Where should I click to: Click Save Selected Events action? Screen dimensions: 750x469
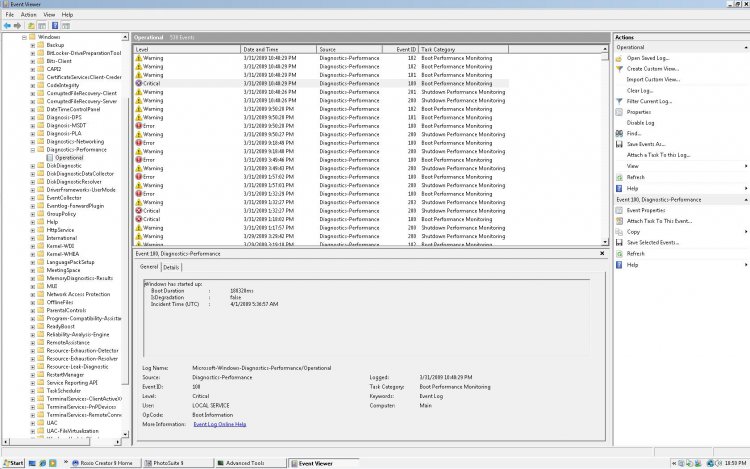tap(652, 242)
